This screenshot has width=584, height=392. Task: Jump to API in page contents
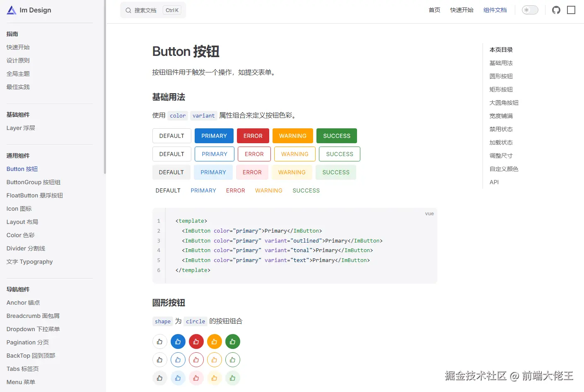click(x=494, y=182)
